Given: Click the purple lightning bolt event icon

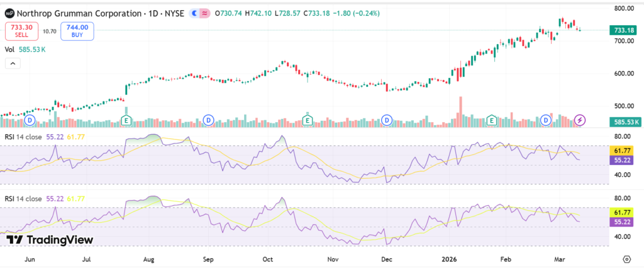Looking at the screenshot, I should pos(580,120).
